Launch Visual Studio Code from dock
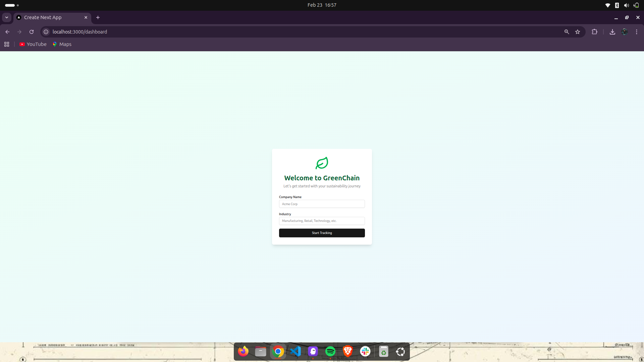The image size is (644, 362). (x=296, y=351)
